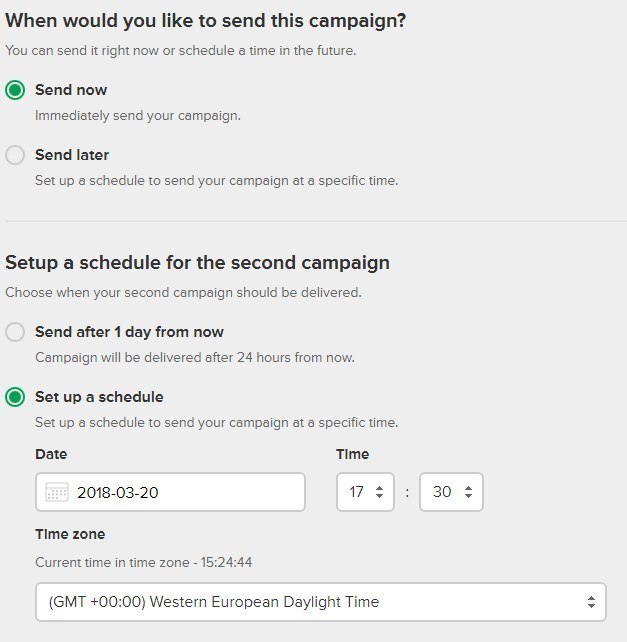Click the 'Send after 1 day from now' label
The height and width of the screenshot is (642, 627).
coord(129,332)
